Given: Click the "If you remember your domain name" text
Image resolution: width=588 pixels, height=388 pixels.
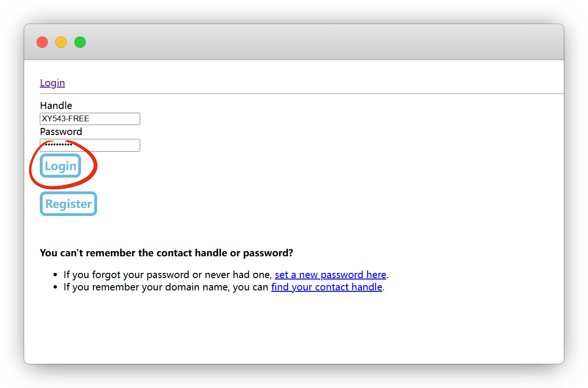Looking at the screenshot, I should point(166,287).
